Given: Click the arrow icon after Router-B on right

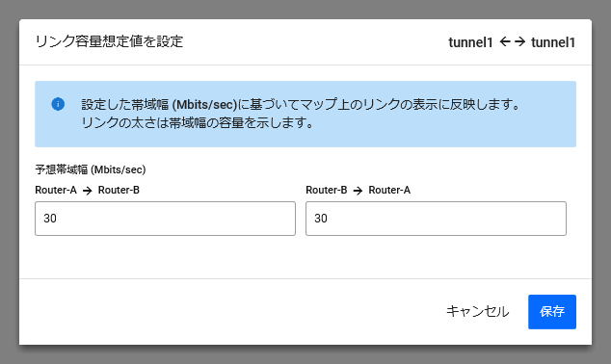Looking at the screenshot, I should (358, 191).
